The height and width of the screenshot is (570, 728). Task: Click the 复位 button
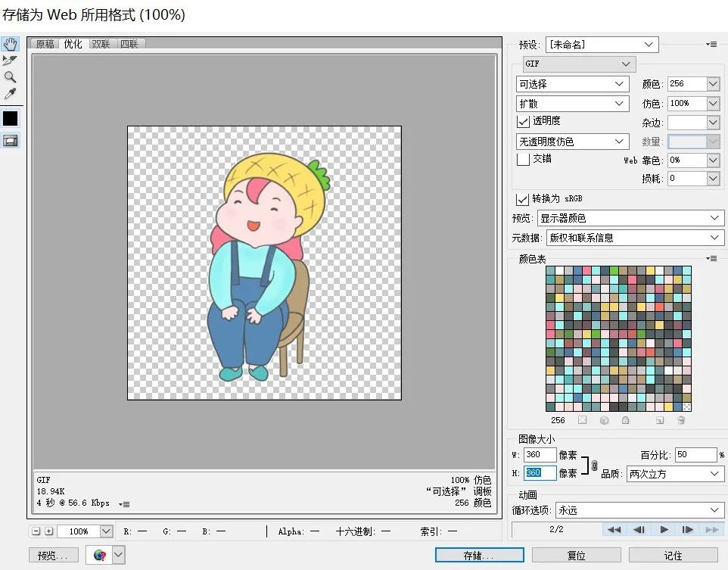click(x=576, y=556)
